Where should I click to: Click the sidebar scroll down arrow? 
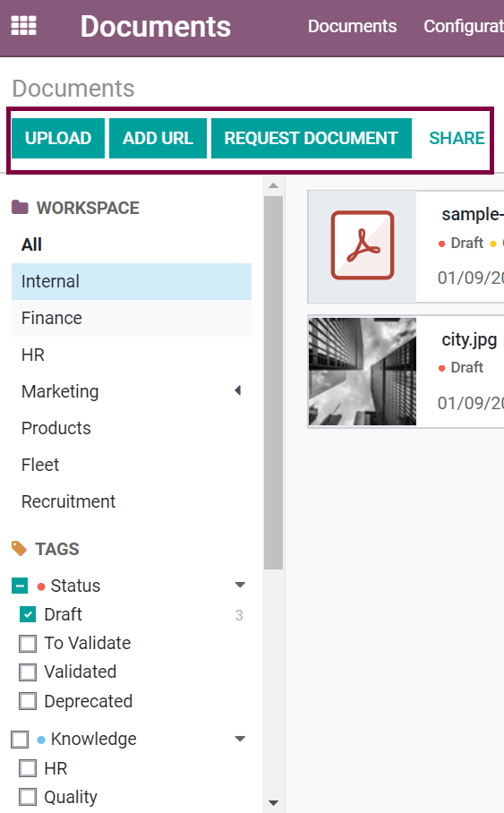[273, 804]
